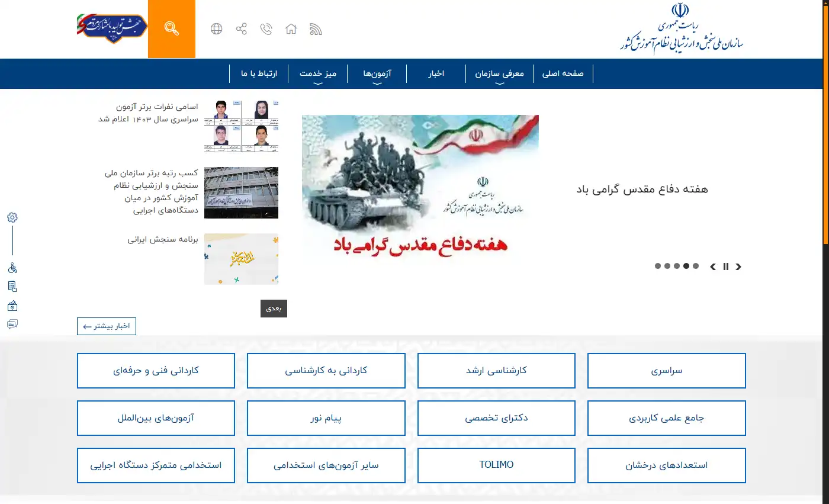Click the share icon in the header

pyautogui.click(x=242, y=29)
